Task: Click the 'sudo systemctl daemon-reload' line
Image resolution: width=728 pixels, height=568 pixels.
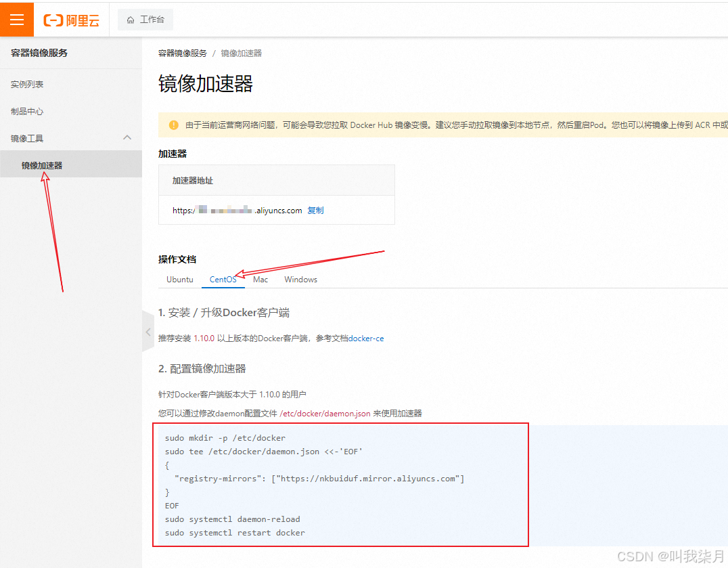Action: pyautogui.click(x=233, y=519)
